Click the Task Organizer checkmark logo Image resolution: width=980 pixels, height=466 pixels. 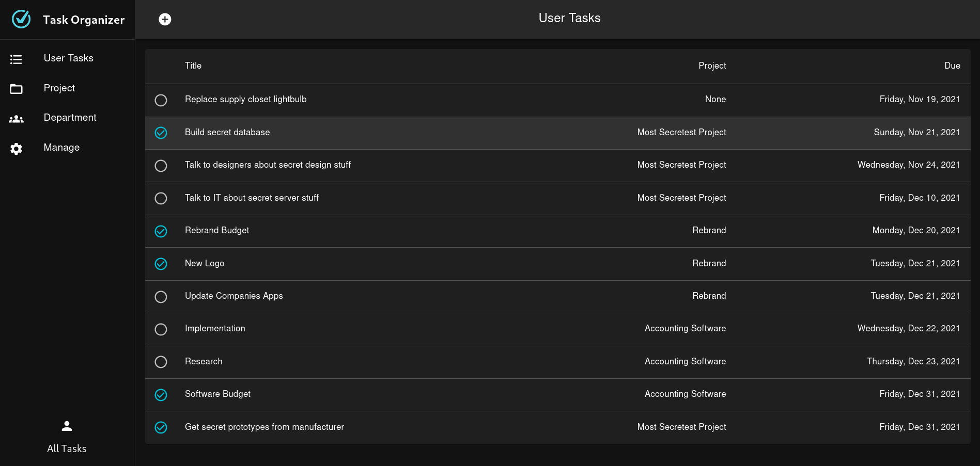[21, 20]
